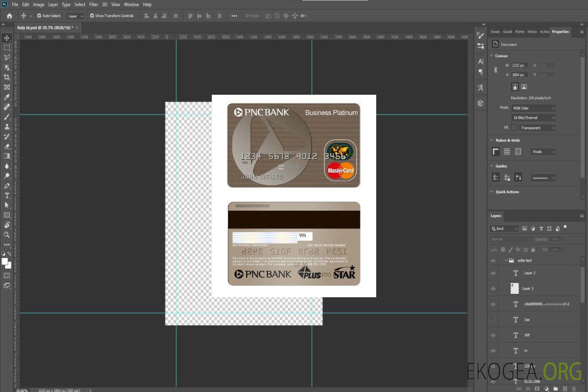This screenshot has width=588, height=392.
Task: Select the Path Selection arrow tool
Action: click(7, 205)
